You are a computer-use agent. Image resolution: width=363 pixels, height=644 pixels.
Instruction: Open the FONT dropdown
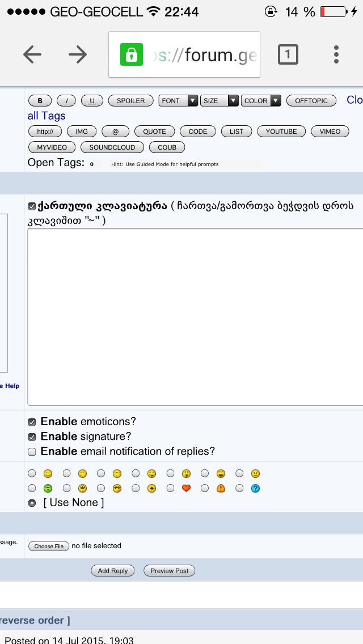(x=178, y=101)
